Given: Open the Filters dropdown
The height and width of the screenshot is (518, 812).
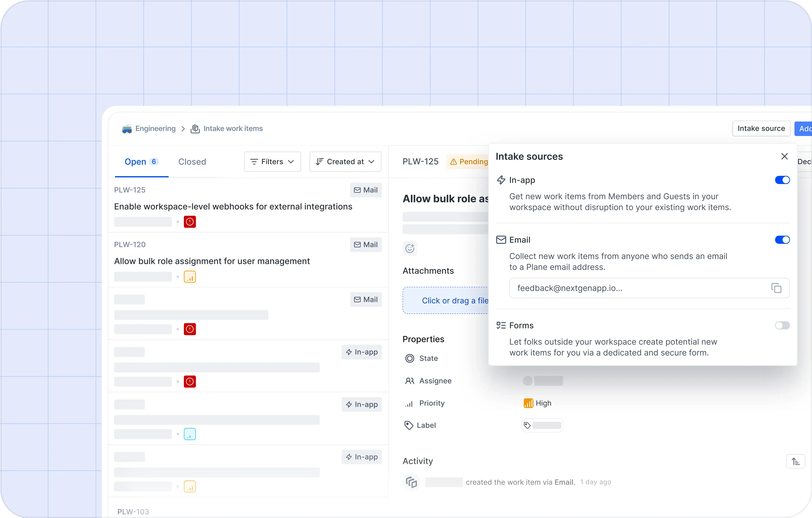Looking at the screenshot, I should (272, 162).
